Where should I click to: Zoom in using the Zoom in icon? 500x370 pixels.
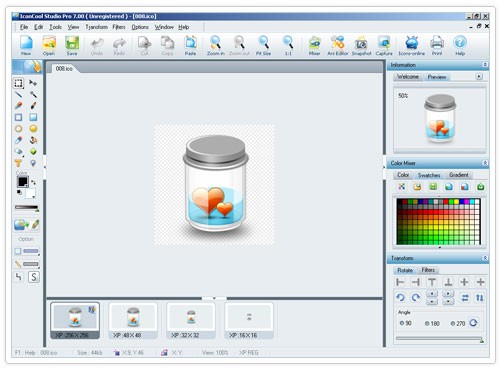[x=215, y=46]
